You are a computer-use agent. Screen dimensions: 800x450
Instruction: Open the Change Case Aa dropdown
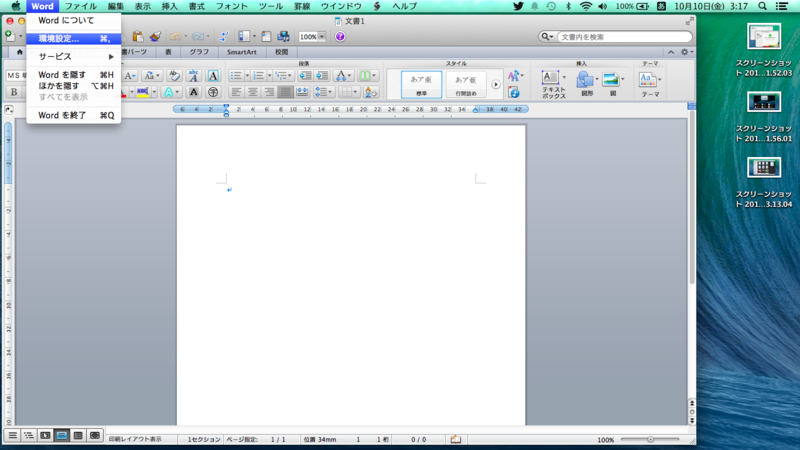tap(152, 76)
